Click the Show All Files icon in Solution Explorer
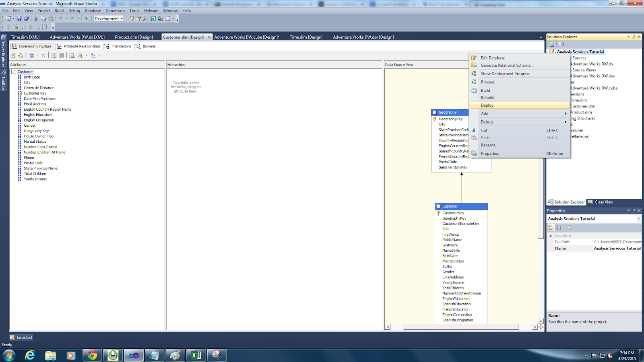Image resolution: width=644 pixels, height=362 pixels. (x=561, y=44)
